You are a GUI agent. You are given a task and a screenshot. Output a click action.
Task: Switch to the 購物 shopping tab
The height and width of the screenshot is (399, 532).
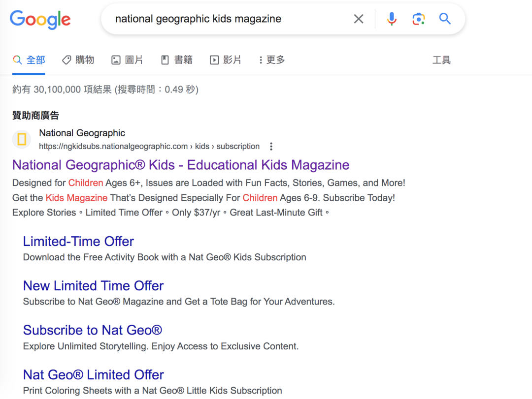(x=78, y=60)
